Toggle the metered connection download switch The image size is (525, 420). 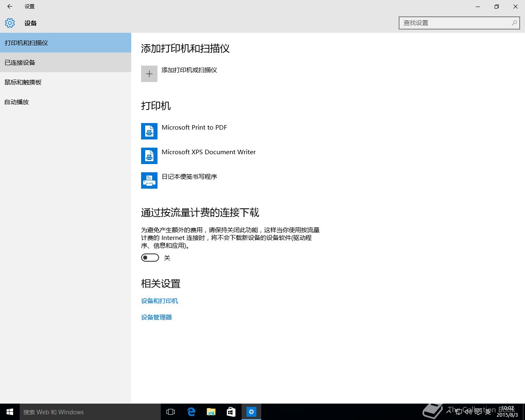pos(150,258)
